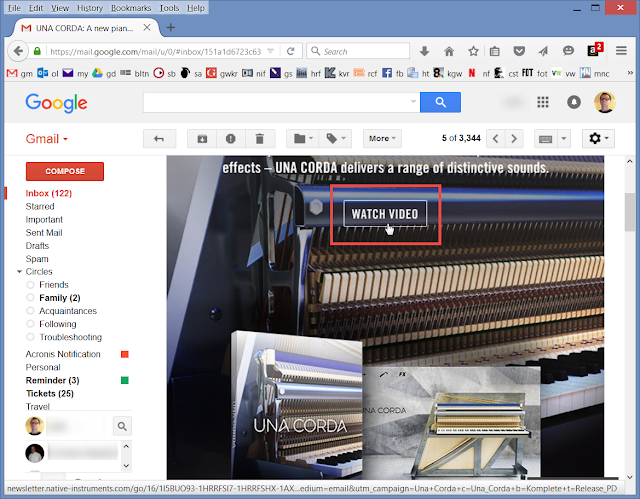
Task: Open Inbox (122)
Action: 49,193
